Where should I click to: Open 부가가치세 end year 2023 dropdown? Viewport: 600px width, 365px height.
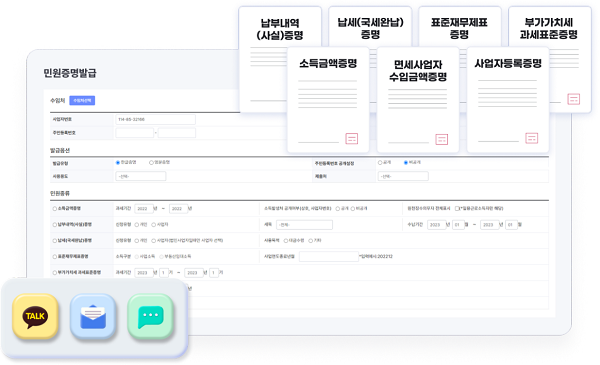(194, 273)
